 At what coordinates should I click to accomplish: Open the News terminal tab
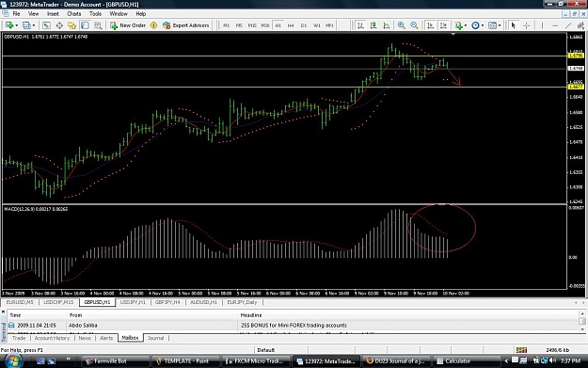tap(85, 338)
